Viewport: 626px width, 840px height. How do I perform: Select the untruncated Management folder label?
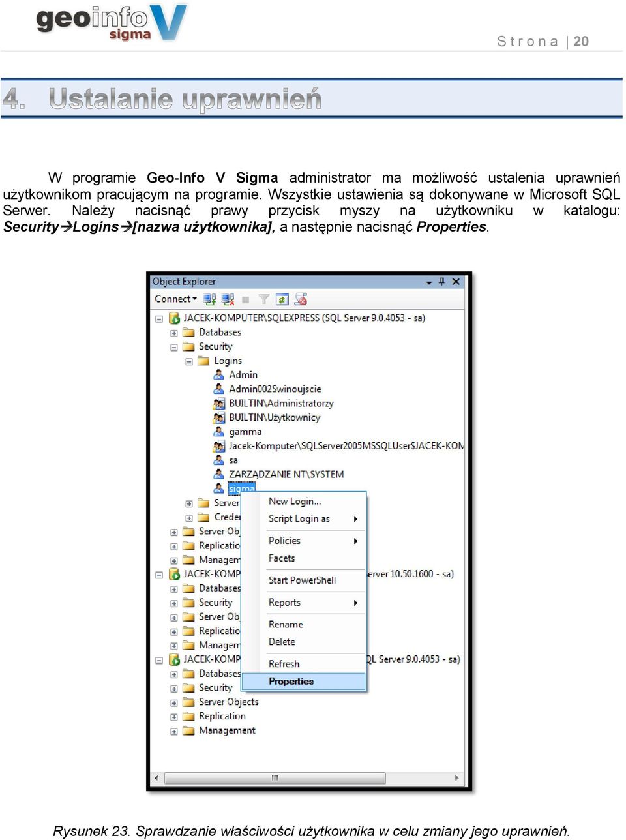coord(227,731)
